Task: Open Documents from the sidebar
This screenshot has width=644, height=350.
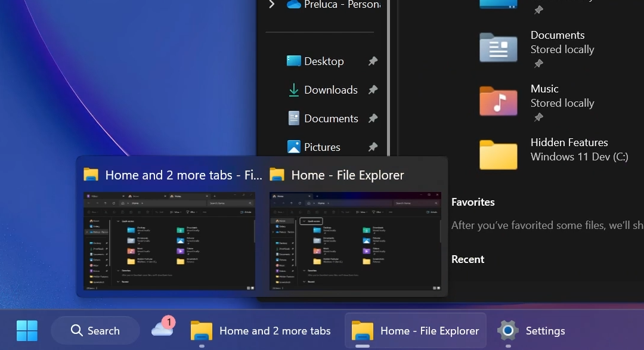Action: click(332, 118)
